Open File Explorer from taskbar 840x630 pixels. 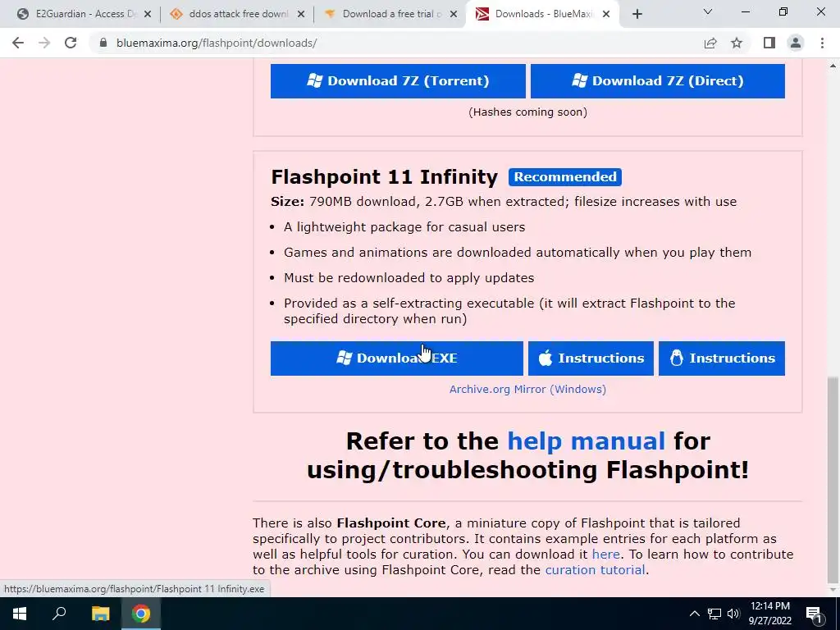100,614
